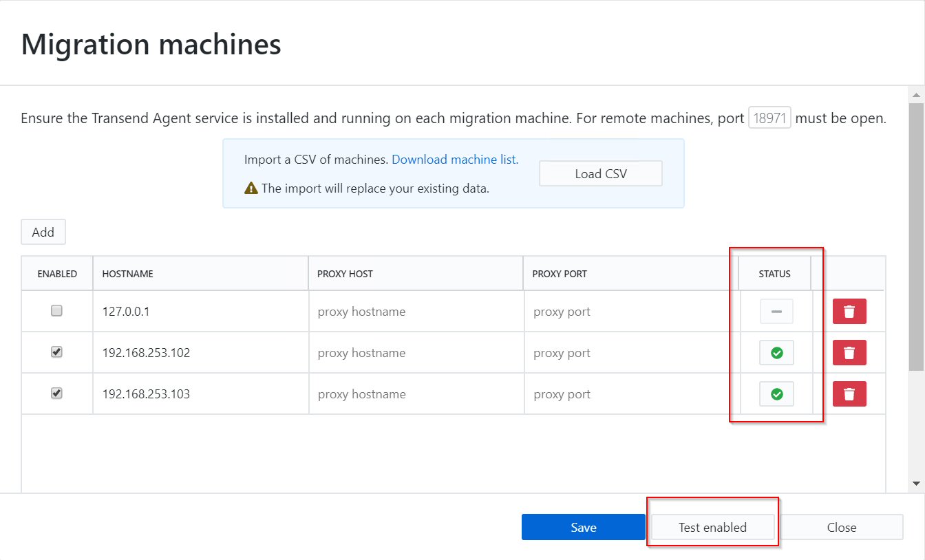
Task: Edit hostname field 127.0.0.1
Action: (200, 312)
